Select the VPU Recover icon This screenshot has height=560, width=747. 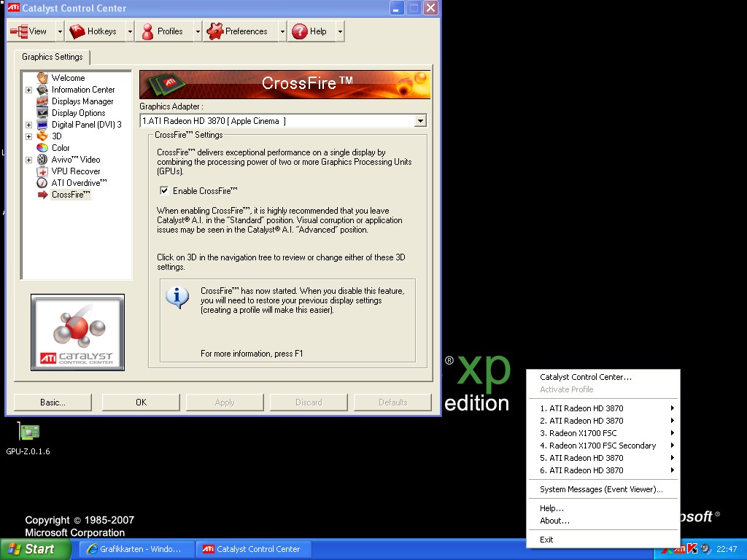(x=42, y=171)
